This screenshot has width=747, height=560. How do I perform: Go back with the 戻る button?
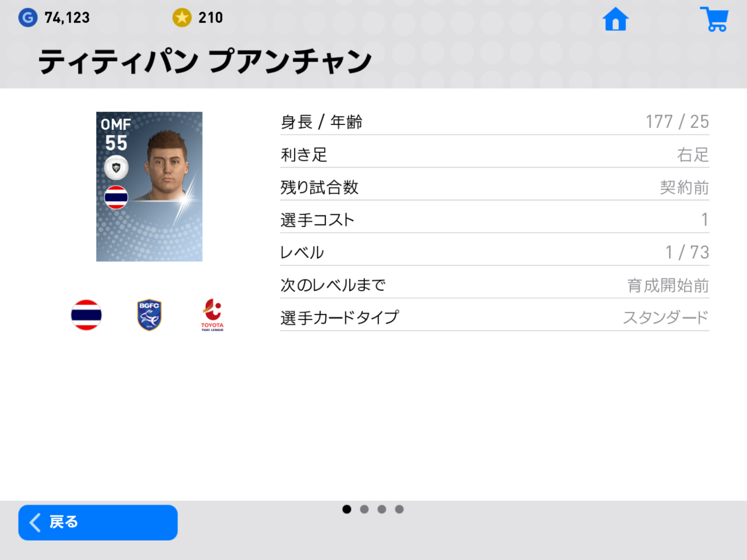[x=98, y=522]
